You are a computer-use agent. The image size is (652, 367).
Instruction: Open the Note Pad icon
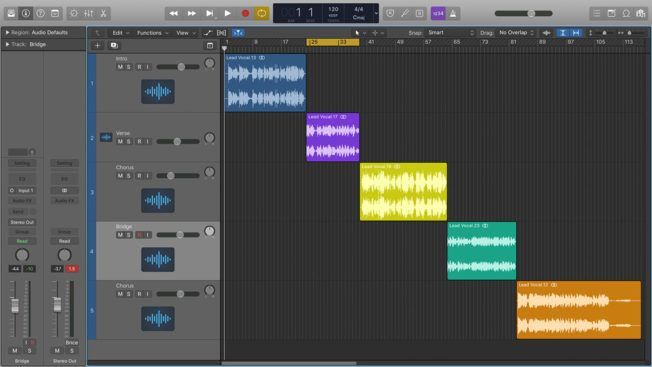(x=611, y=13)
